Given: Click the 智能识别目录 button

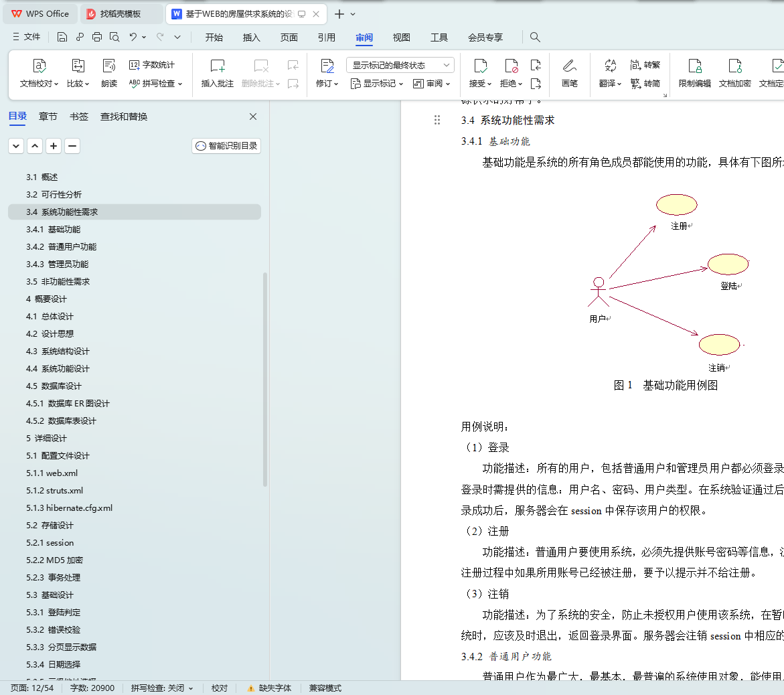Looking at the screenshot, I should (226, 146).
